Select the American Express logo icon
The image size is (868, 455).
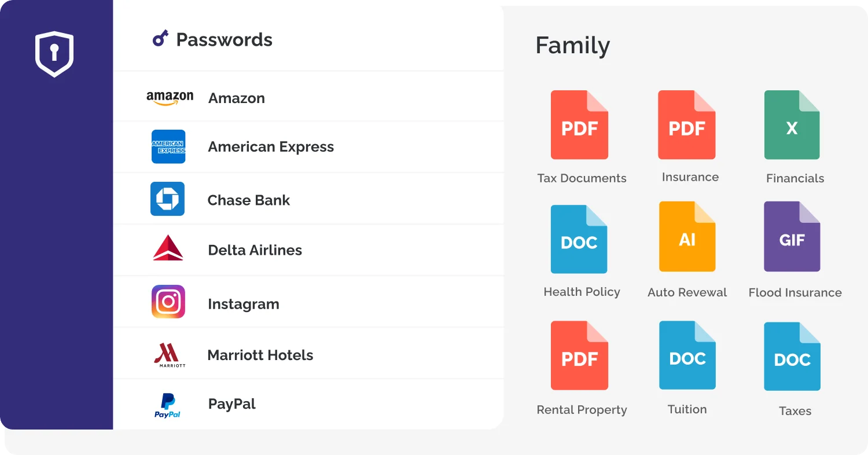click(168, 146)
